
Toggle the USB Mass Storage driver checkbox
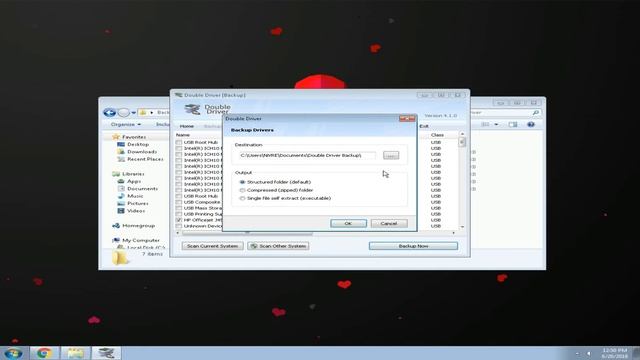click(179, 208)
